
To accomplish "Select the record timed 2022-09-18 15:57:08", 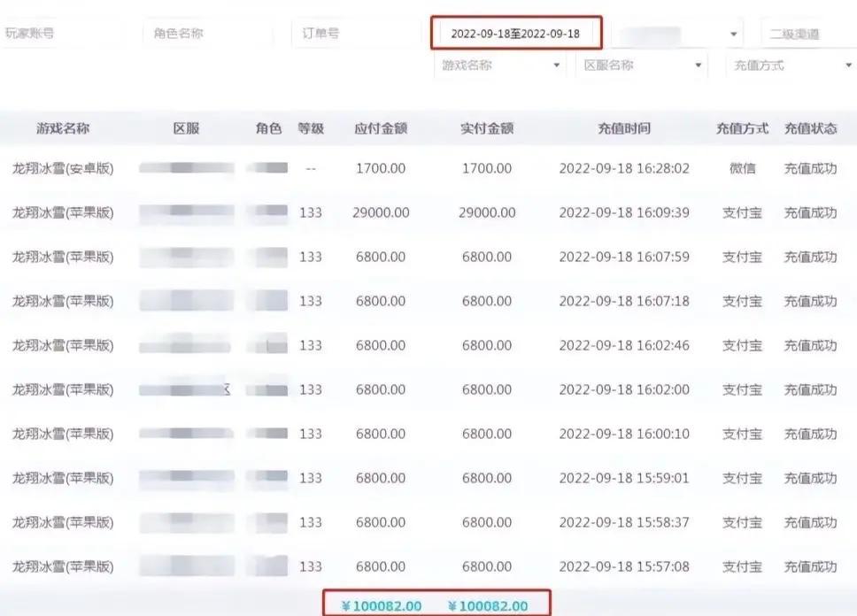I will [624, 566].
